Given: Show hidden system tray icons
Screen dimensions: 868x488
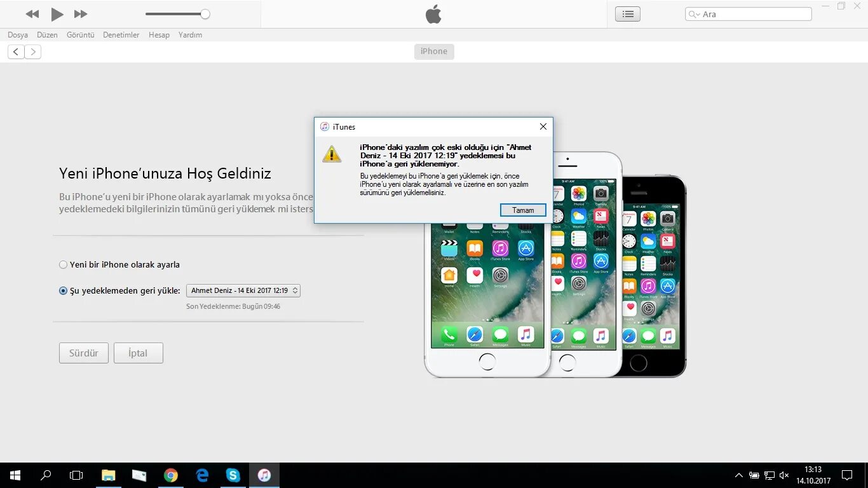Looking at the screenshot, I should [x=738, y=475].
